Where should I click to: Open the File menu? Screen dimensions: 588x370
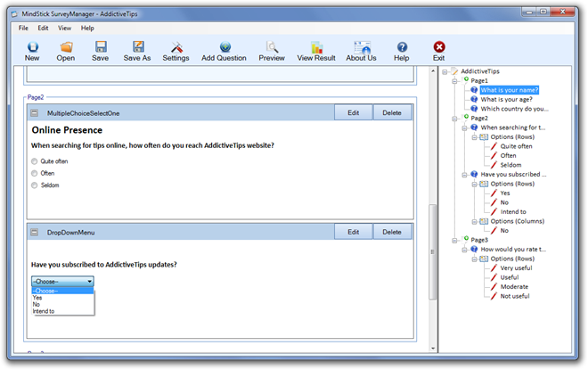23,29
